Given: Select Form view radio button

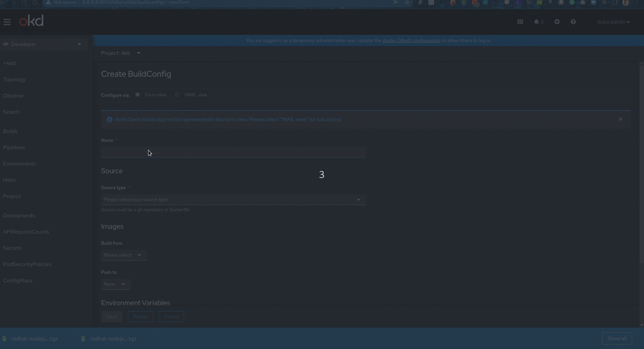Looking at the screenshot, I should click(137, 94).
